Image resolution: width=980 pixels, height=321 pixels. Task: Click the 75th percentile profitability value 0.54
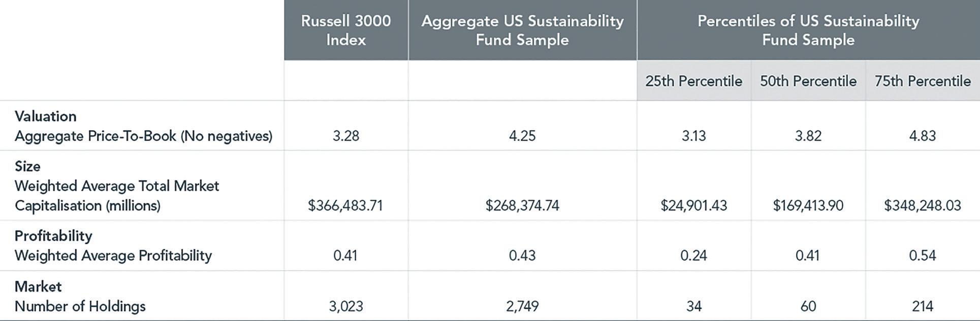(922, 255)
